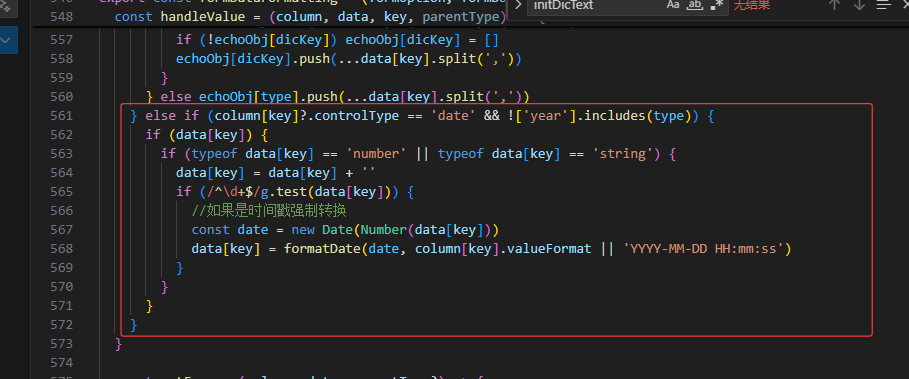Click line number 565 in gutter

61,191
